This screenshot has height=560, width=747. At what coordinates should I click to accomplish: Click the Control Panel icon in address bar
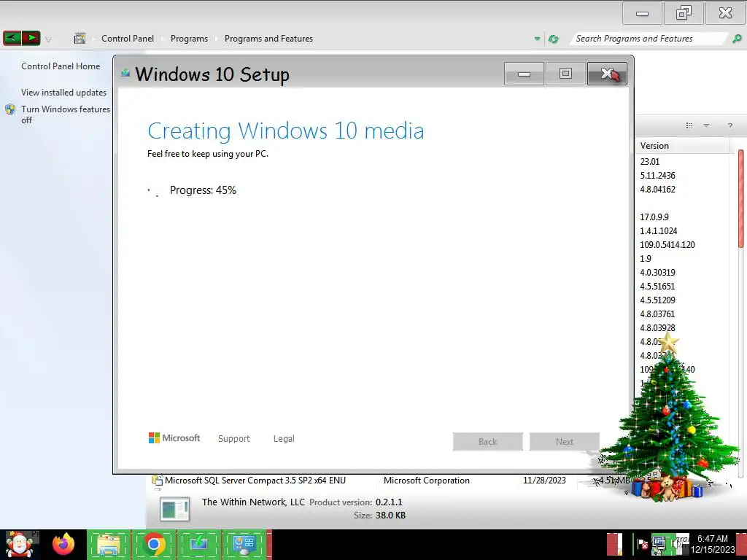coord(80,39)
